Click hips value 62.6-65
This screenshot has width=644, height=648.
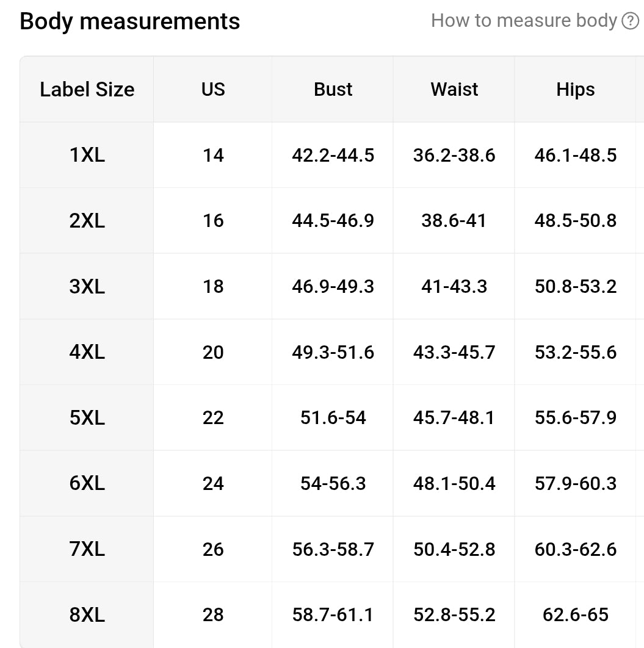[576, 615]
